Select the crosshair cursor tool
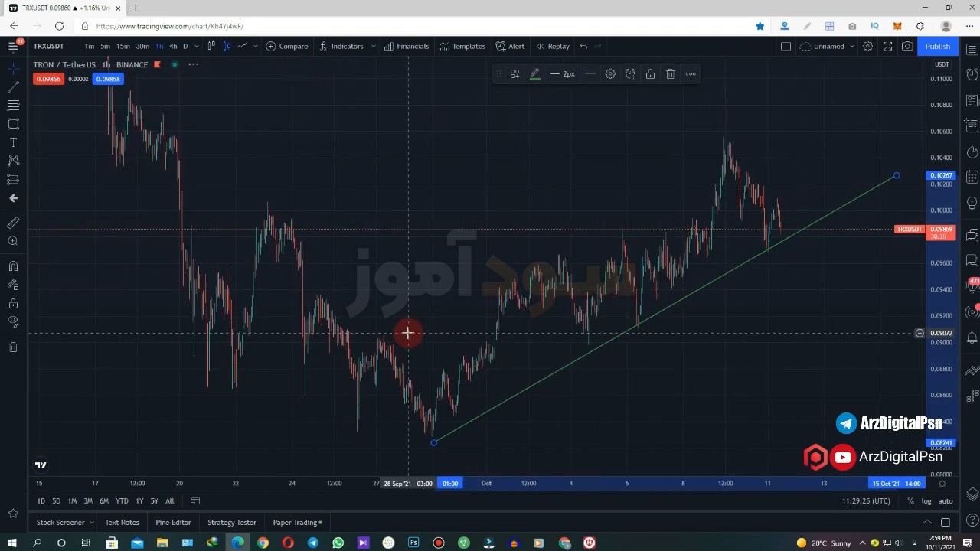The image size is (980, 551). point(13,68)
